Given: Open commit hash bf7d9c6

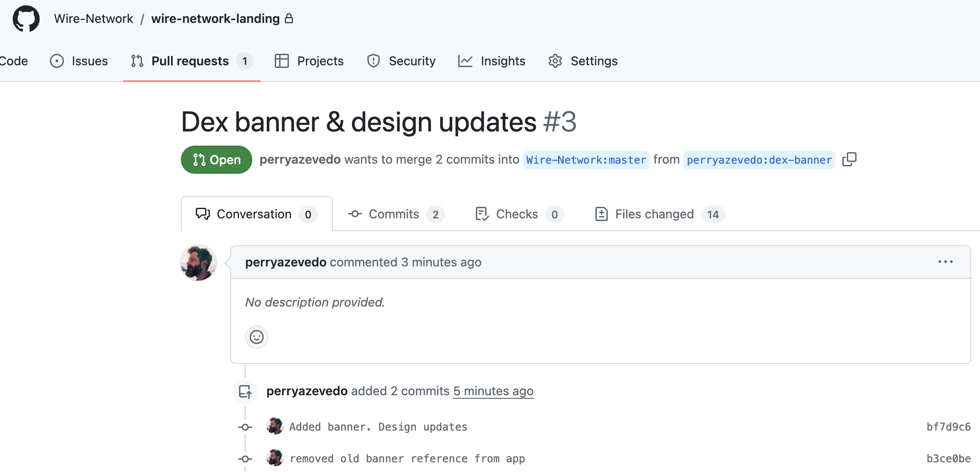Looking at the screenshot, I should [948, 427].
